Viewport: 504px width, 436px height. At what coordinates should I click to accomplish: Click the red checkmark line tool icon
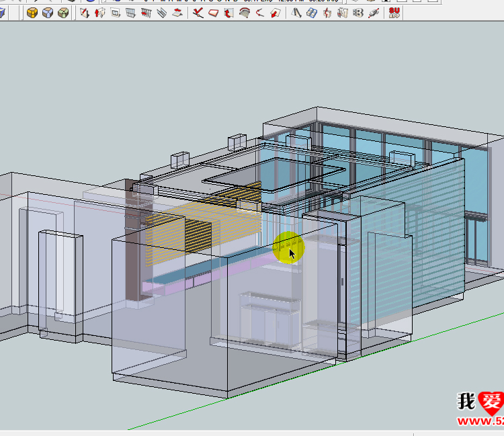point(198,13)
